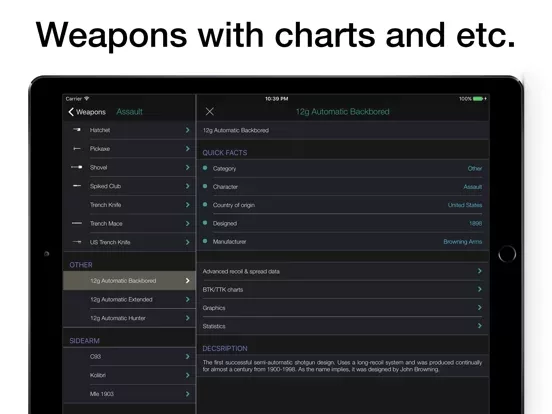Expand the Hatchet row chevron
The height and width of the screenshot is (414, 552).
tap(188, 130)
